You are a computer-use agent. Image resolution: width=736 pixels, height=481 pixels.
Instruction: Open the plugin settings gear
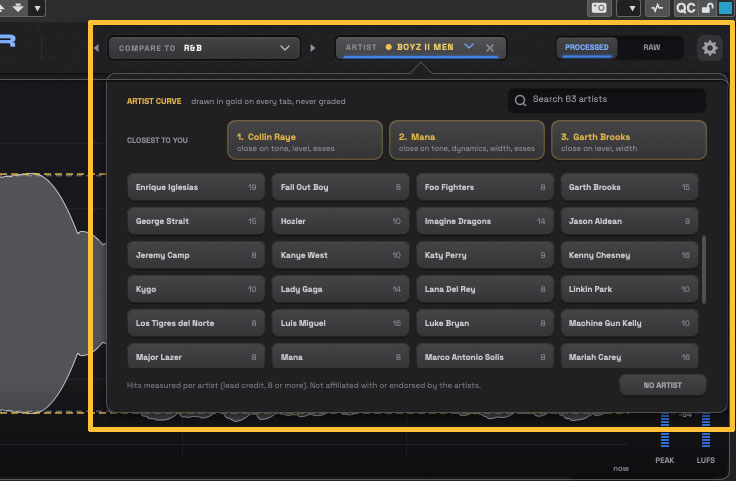[x=709, y=48]
